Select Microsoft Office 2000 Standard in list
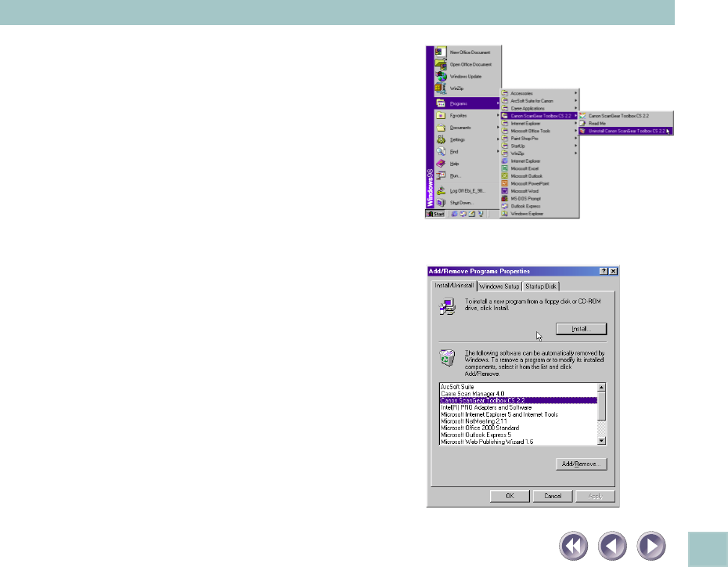The height and width of the screenshot is (567, 728). coord(518,428)
